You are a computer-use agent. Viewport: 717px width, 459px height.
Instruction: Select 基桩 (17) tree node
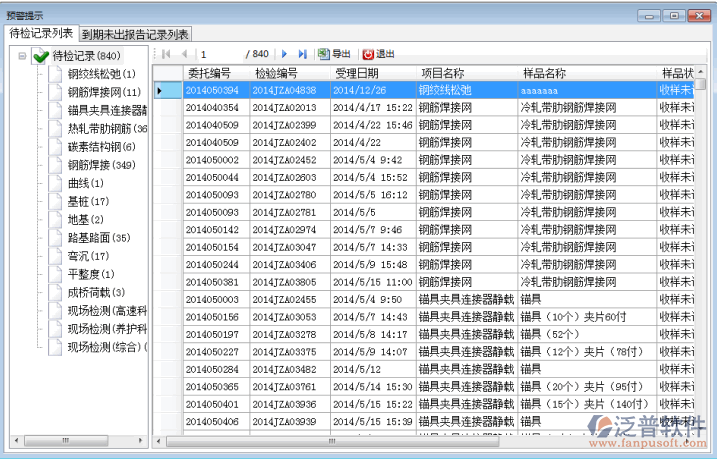87,202
